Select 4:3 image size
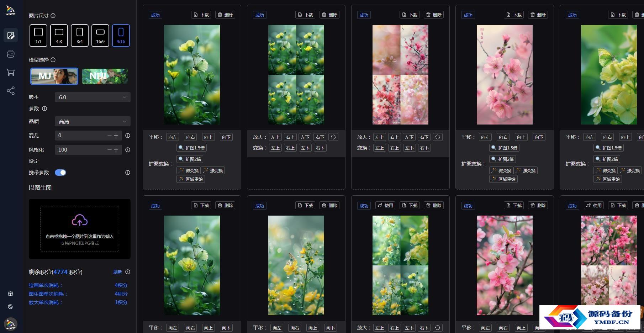 pos(59,36)
